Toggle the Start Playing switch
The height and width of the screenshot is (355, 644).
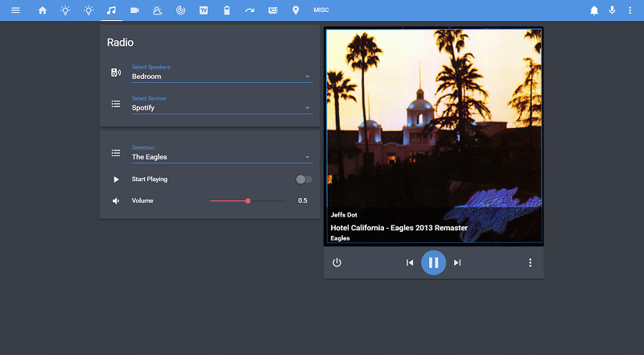click(303, 180)
